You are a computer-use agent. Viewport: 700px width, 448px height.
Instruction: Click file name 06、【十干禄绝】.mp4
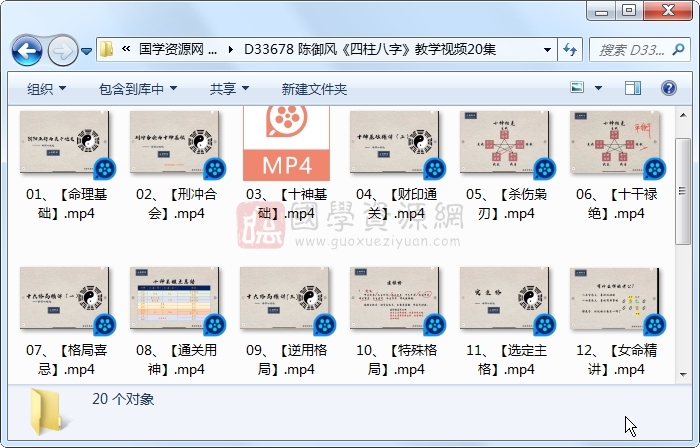coord(617,204)
